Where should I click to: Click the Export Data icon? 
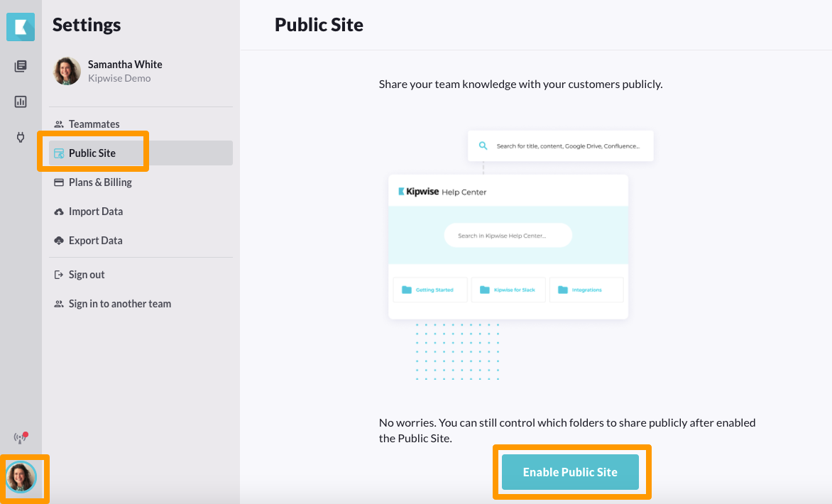pos(58,240)
